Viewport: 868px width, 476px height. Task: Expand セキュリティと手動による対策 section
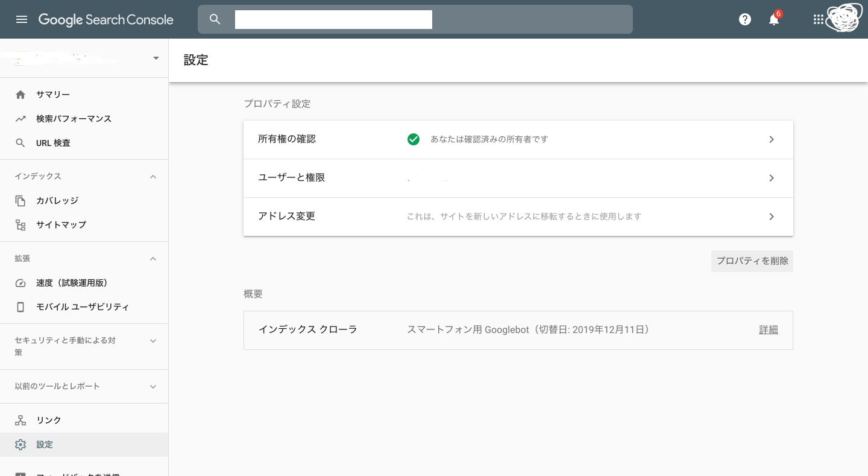(x=153, y=341)
